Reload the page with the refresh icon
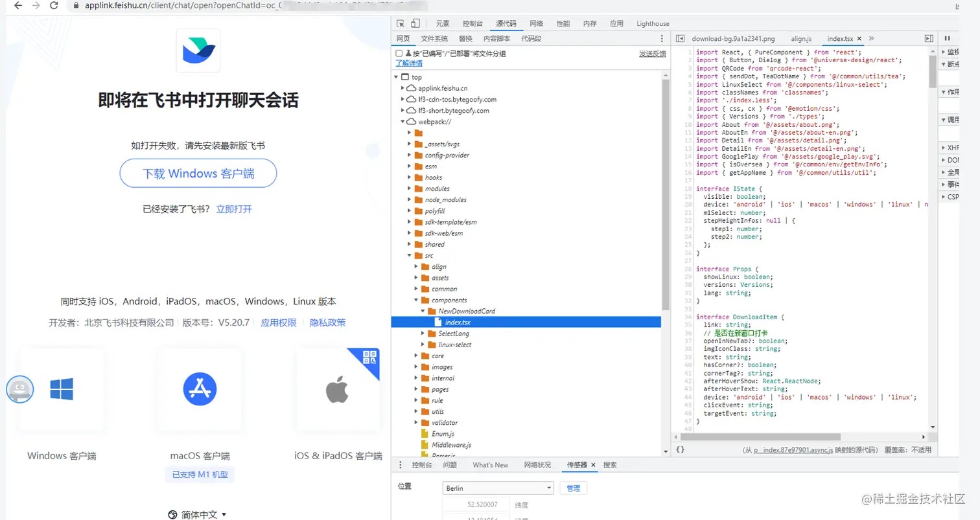Viewport: 980px width, 520px height. pyautogui.click(x=54, y=5)
